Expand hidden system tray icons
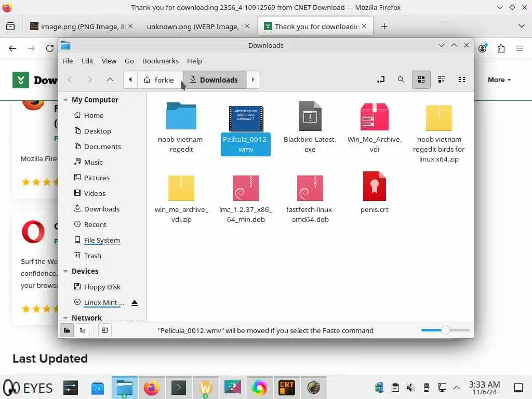 click(457, 388)
